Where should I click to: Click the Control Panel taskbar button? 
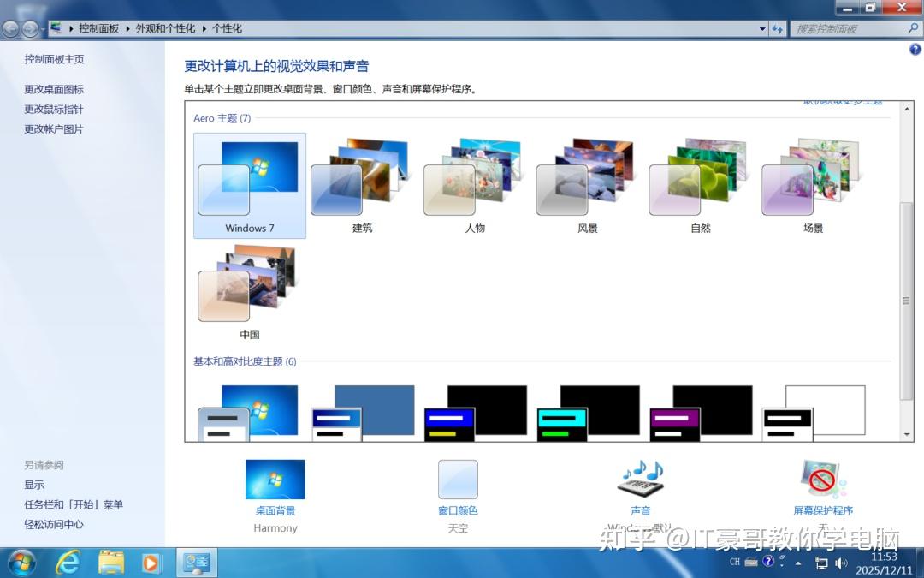[x=197, y=563]
